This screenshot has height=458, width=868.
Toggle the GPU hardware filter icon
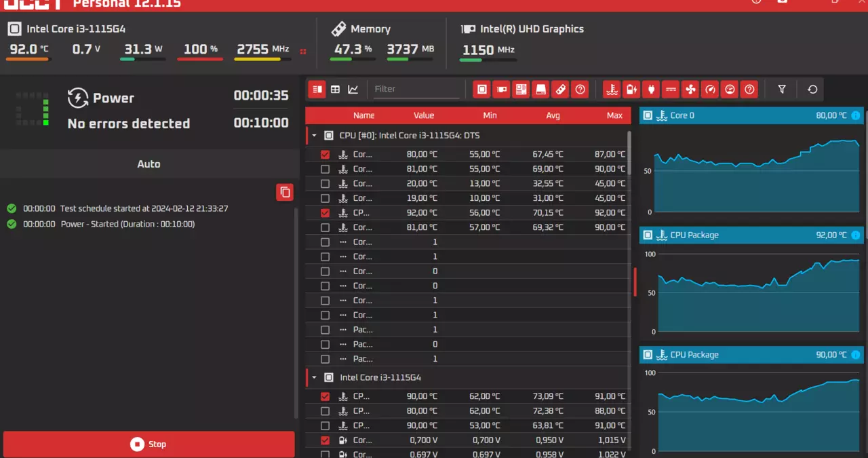click(501, 89)
